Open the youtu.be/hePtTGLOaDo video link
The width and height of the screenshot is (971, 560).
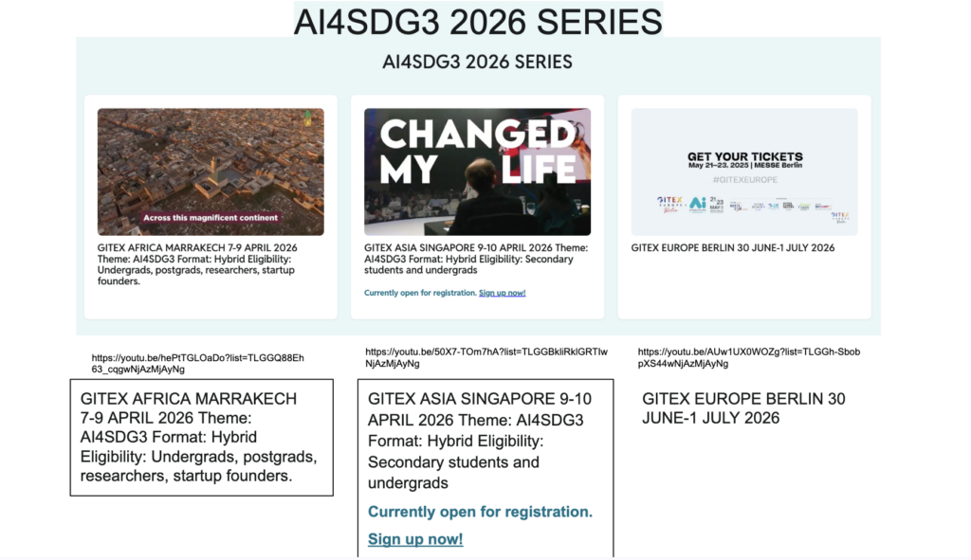(198, 363)
